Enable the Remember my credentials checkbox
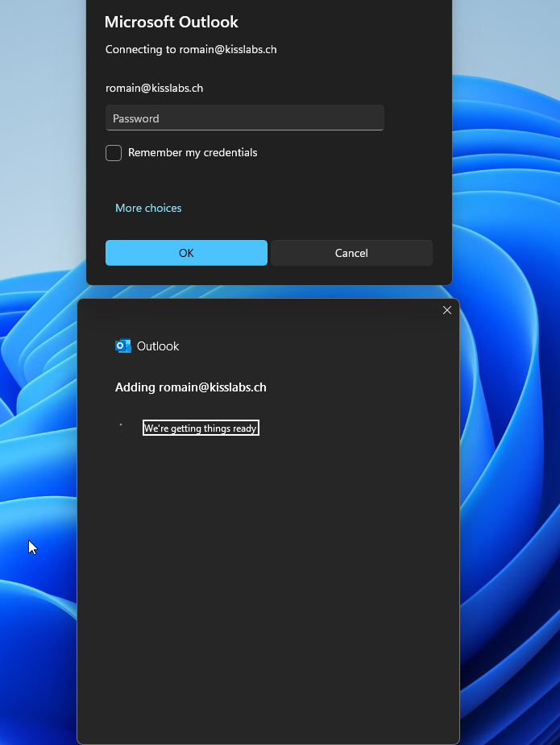The width and height of the screenshot is (560, 745). [x=114, y=153]
